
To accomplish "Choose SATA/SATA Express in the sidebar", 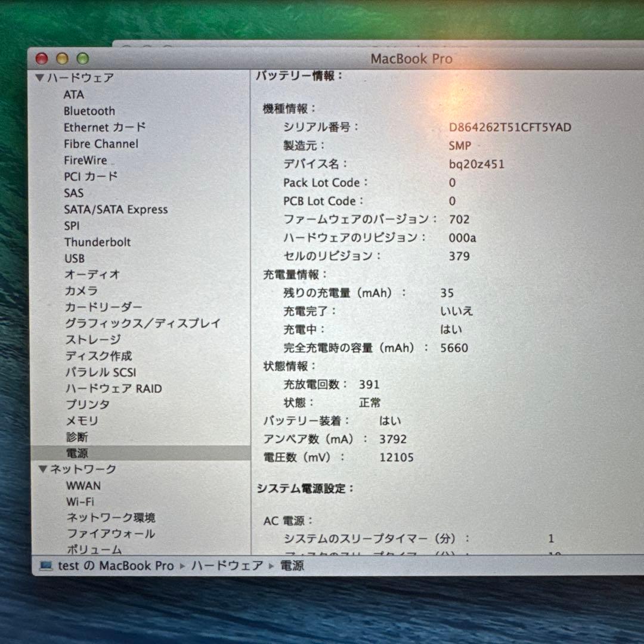I will (x=116, y=209).
